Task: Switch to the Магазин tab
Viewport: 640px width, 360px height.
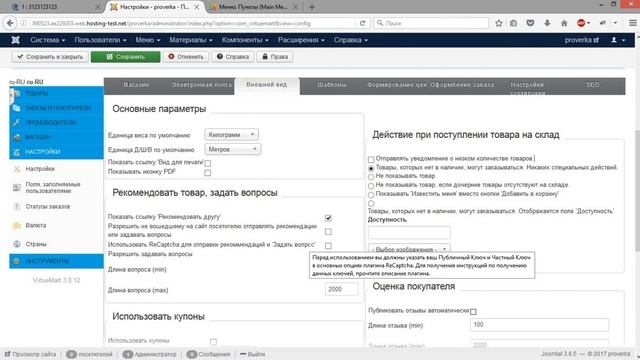Action: (136, 85)
